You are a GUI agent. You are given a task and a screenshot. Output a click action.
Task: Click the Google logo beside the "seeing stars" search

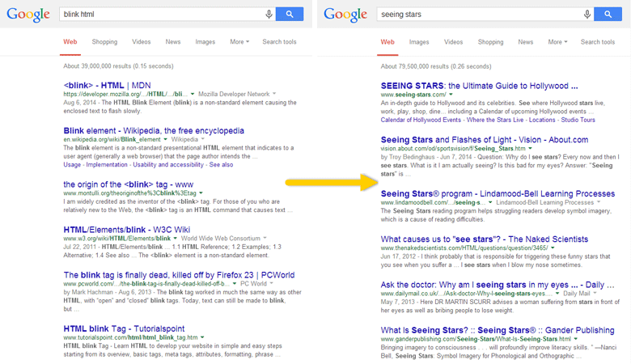point(345,15)
